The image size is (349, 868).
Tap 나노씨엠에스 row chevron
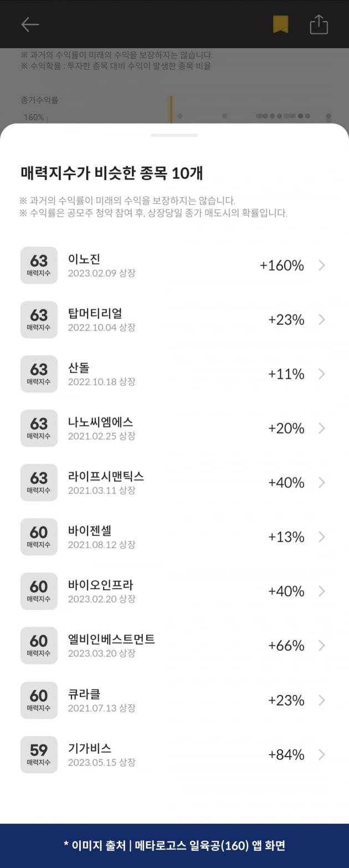tap(322, 428)
